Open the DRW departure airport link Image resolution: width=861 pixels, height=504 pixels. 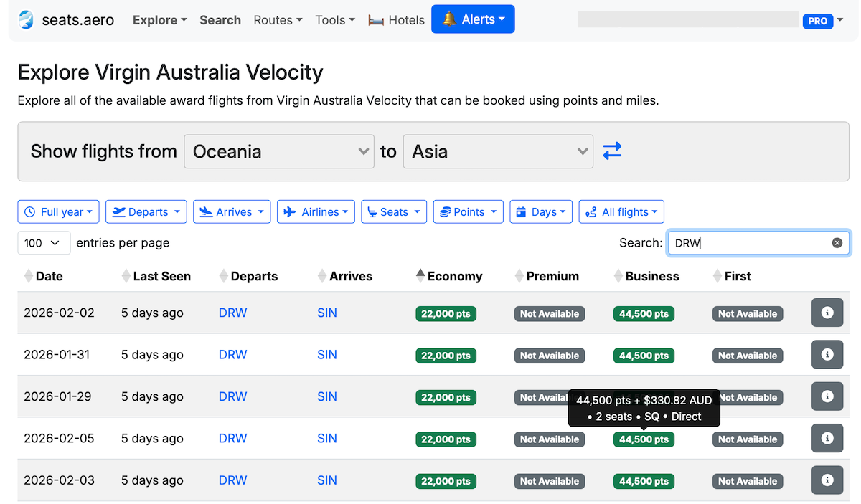click(x=232, y=313)
